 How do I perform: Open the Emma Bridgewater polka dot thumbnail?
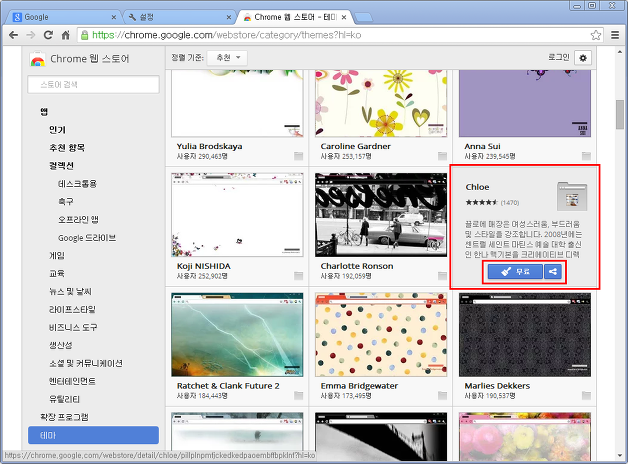click(381, 335)
